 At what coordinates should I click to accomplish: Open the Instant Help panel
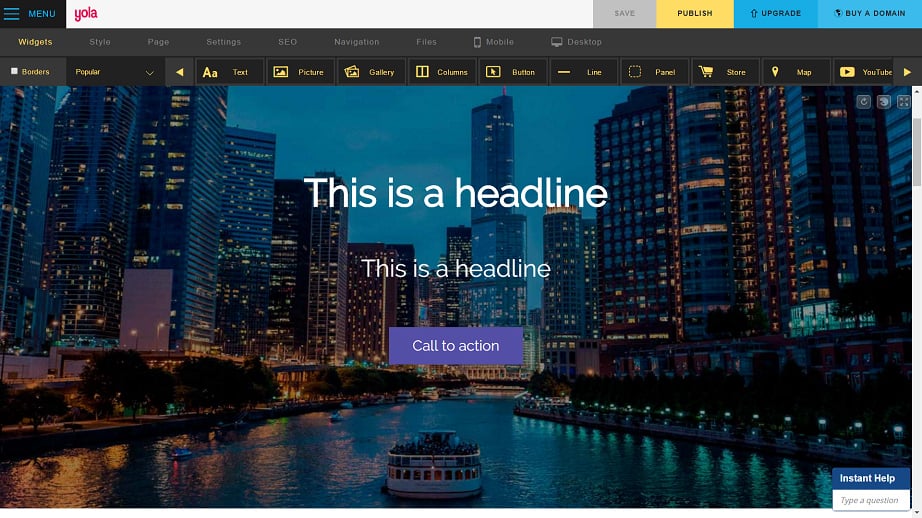pyautogui.click(x=871, y=478)
